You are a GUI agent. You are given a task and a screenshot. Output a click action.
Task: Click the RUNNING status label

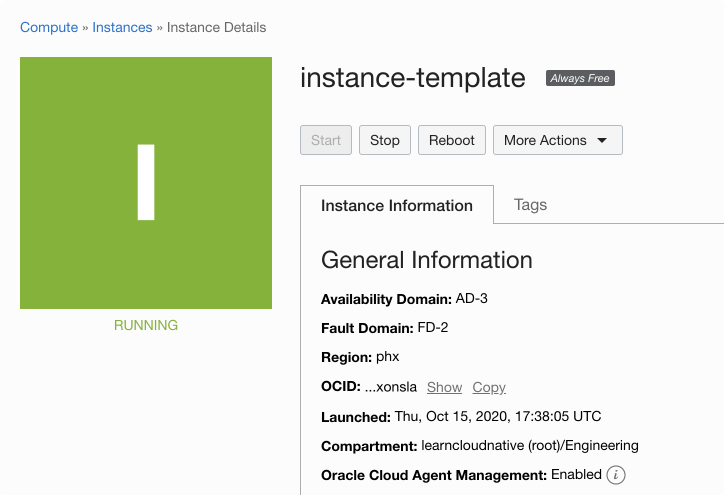(146, 325)
